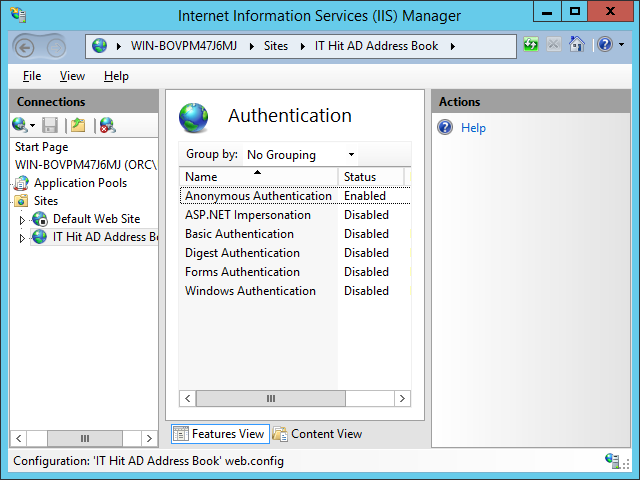The height and width of the screenshot is (480, 640).
Task: Expand the IT Hit AD Address Book node
Action: [22, 238]
